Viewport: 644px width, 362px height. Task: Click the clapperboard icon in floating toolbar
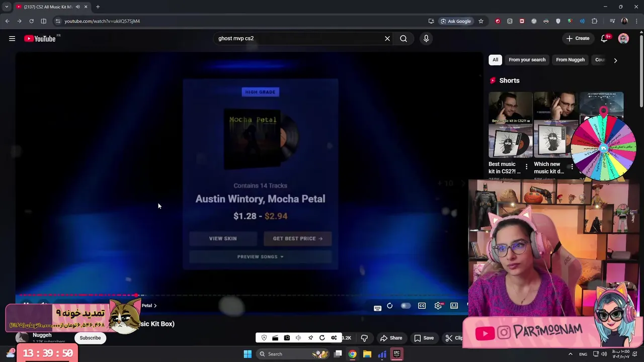tap(275, 338)
